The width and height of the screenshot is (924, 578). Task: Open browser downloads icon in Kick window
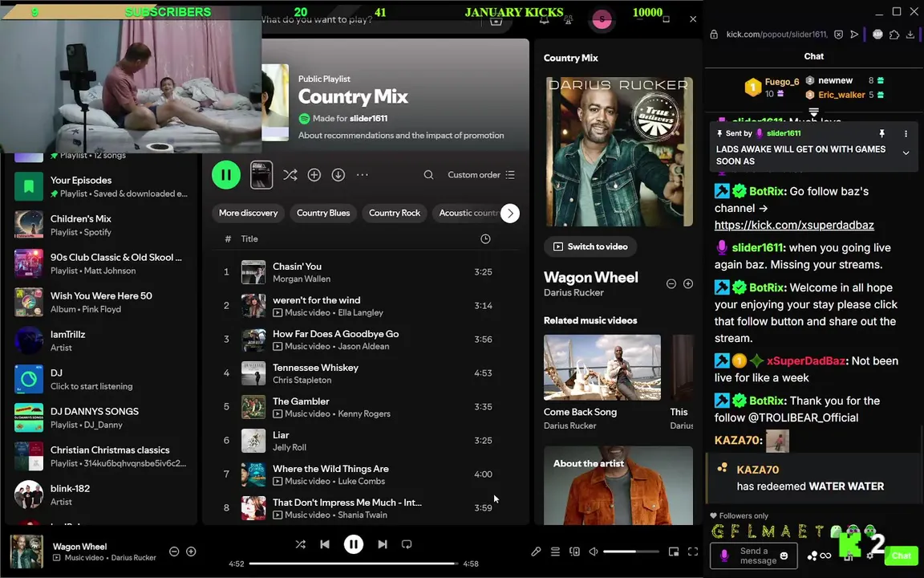(910, 35)
